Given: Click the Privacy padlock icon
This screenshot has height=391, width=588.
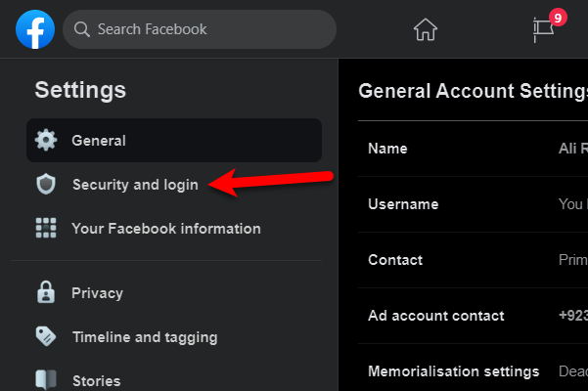Looking at the screenshot, I should click(46, 292).
